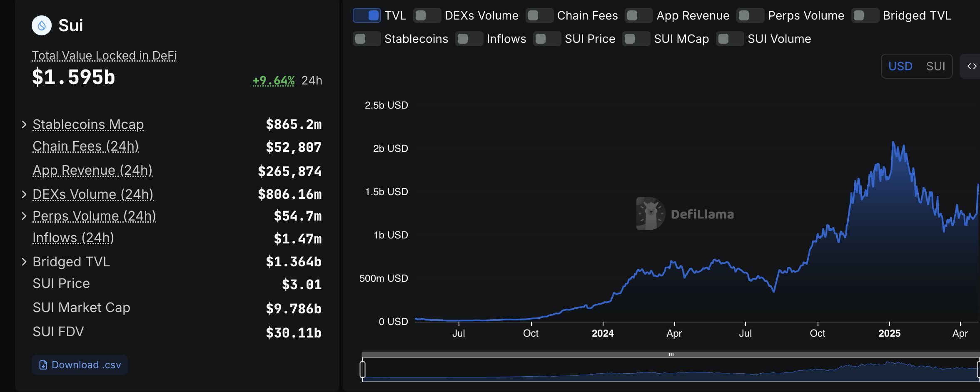Enable the DEXs Volume toggle
Viewport: 980px width, 392px height.
(x=427, y=16)
